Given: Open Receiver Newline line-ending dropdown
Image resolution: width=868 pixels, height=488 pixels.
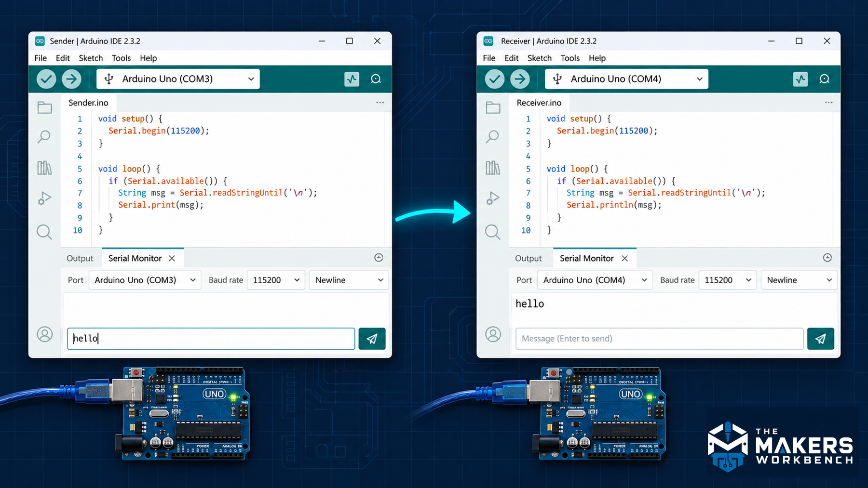Looking at the screenshot, I should [x=799, y=280].
